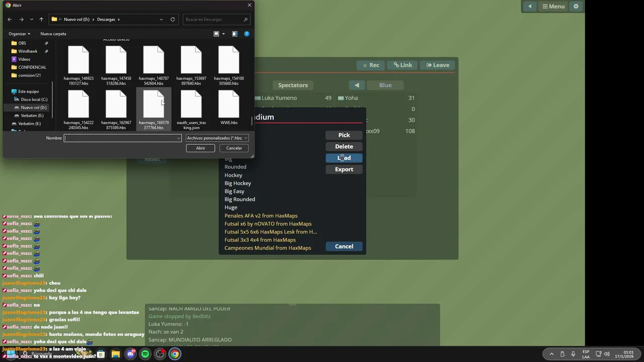Open Chrome from the taskbar

[175, 354]
